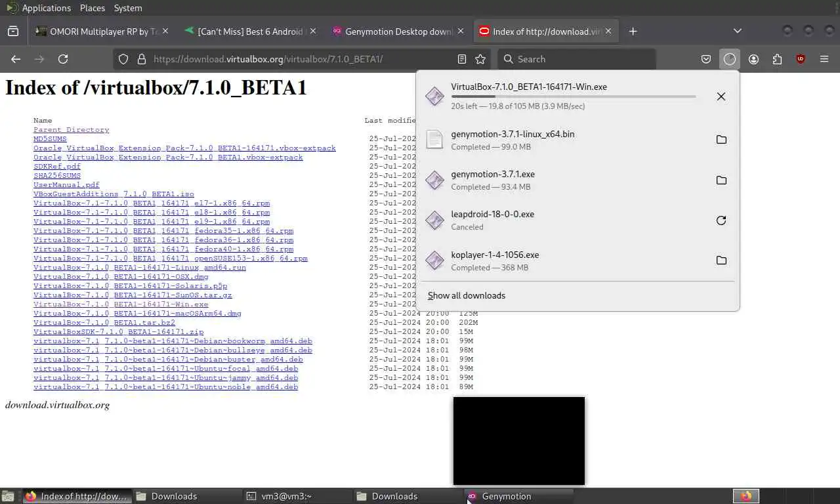
Task: Click the address bar URL
Action: pos(268,59)
